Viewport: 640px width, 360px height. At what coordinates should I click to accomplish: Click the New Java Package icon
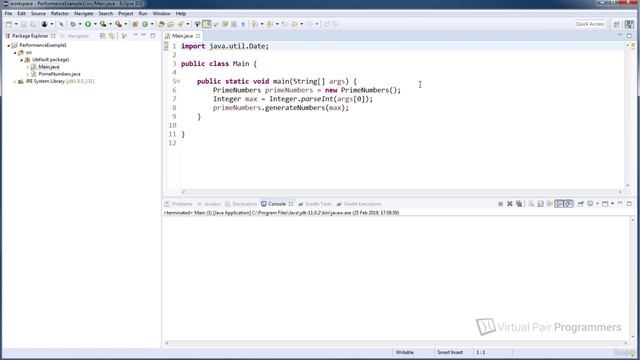point(135,24)
